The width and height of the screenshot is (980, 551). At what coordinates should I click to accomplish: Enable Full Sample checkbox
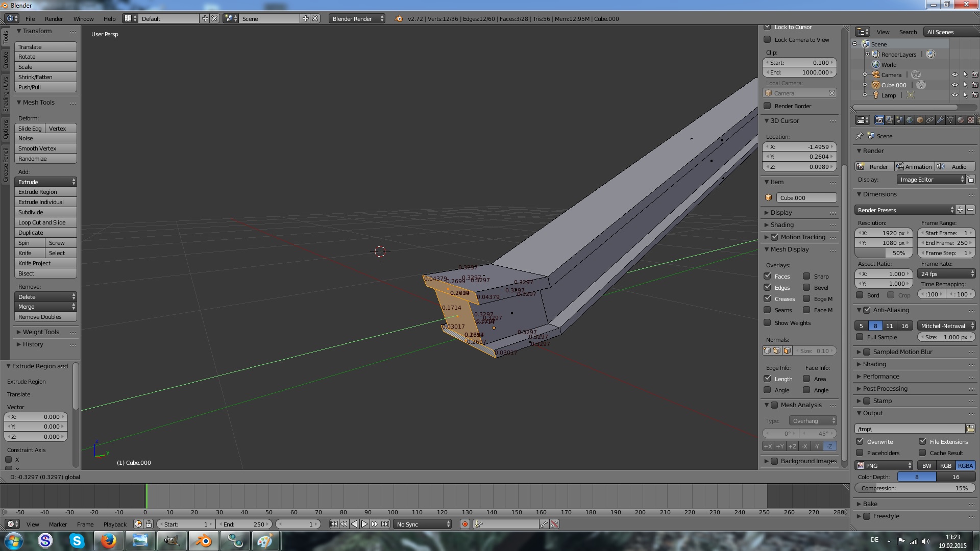860,337
